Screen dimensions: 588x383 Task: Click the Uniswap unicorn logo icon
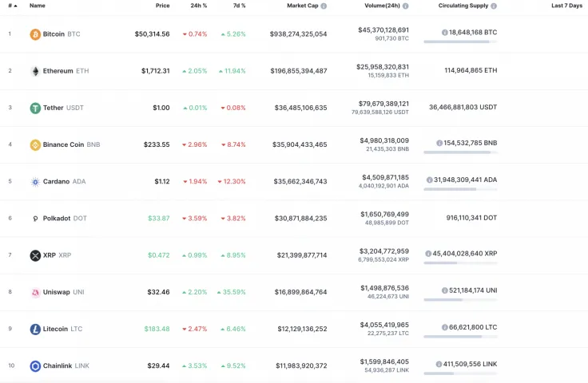coord(35,292)
